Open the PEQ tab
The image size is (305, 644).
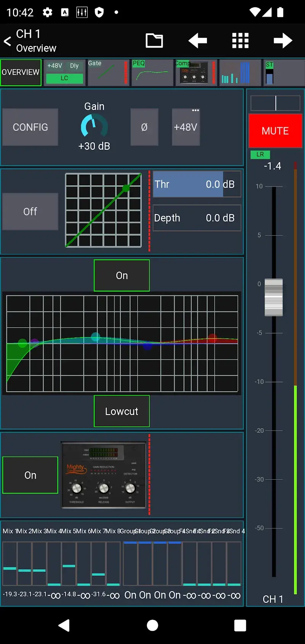pos(152,72)
